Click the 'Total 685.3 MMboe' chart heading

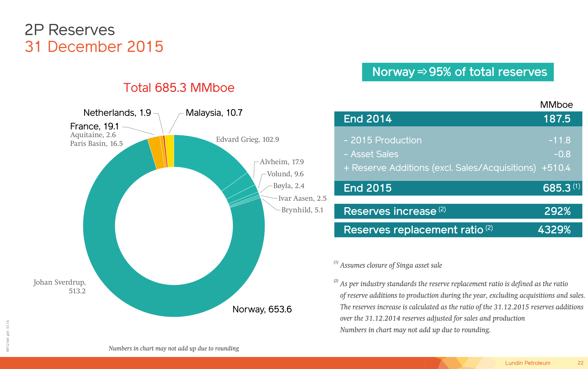tap(179, 88)
